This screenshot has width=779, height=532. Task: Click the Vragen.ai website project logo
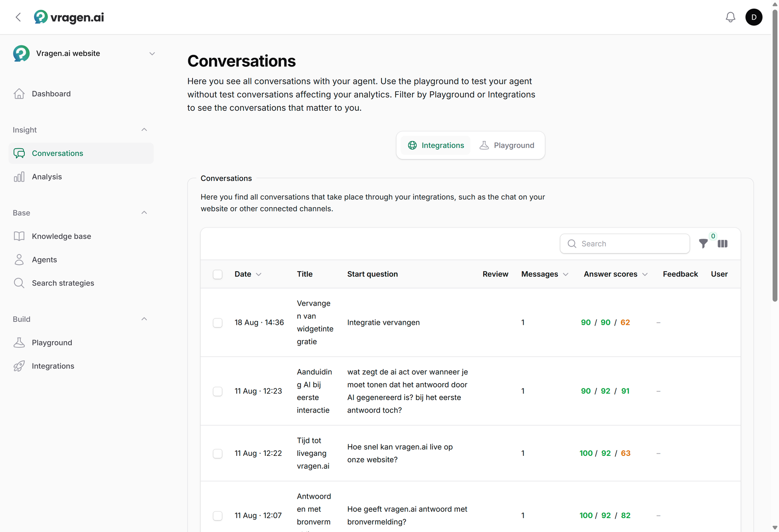(x=21, y=54)
